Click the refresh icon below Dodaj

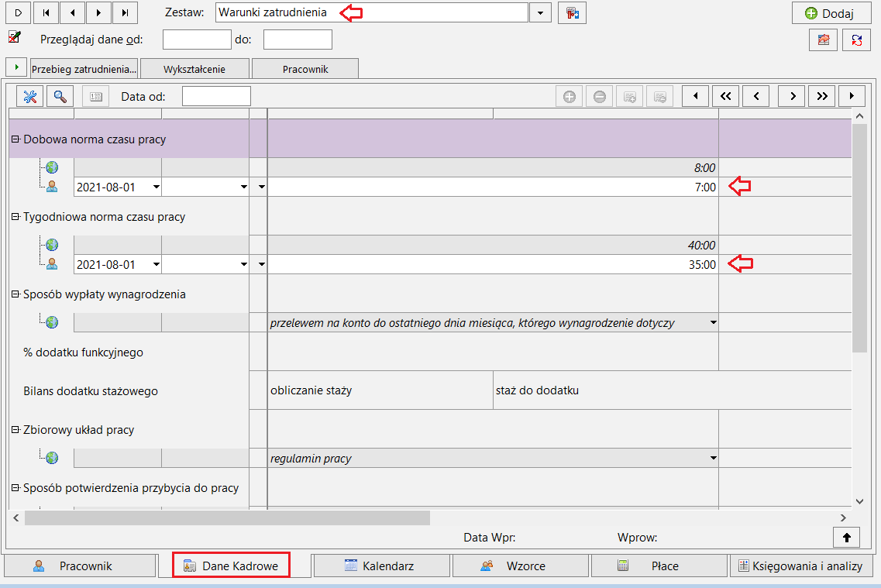pyautogui.click(x=856, y=40)
